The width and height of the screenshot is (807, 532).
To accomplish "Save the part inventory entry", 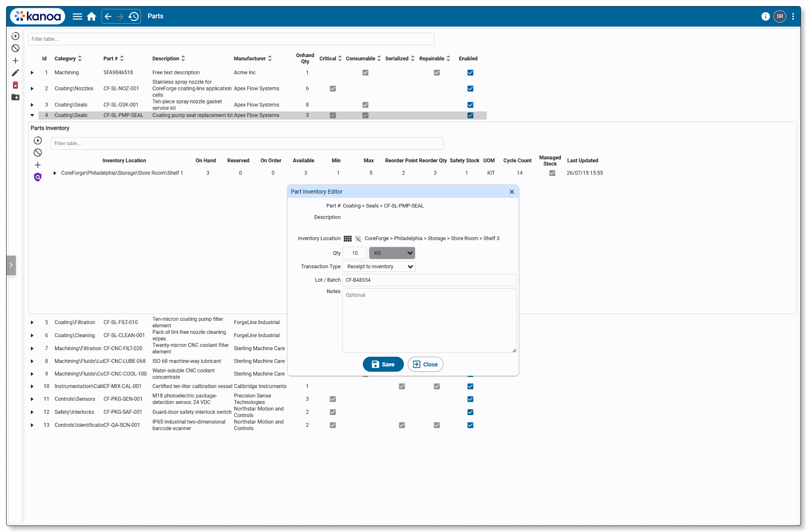I will tap(383, 364).
